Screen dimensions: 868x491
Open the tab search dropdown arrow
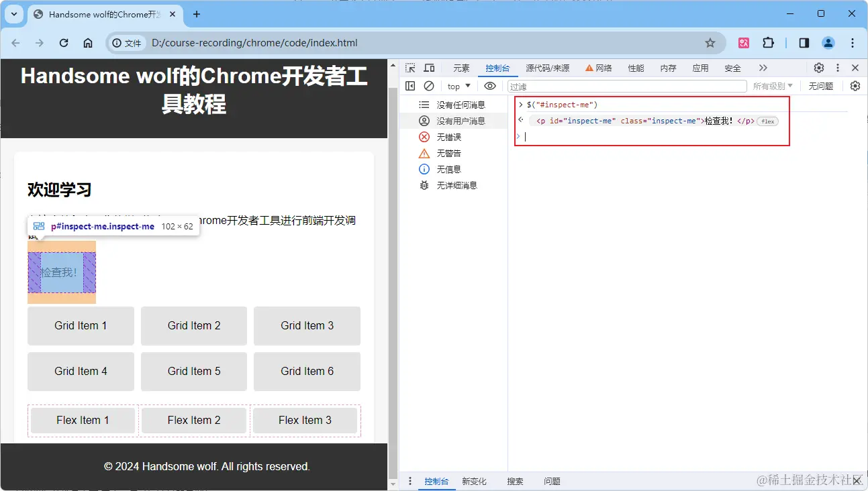[x=13, y=14]
